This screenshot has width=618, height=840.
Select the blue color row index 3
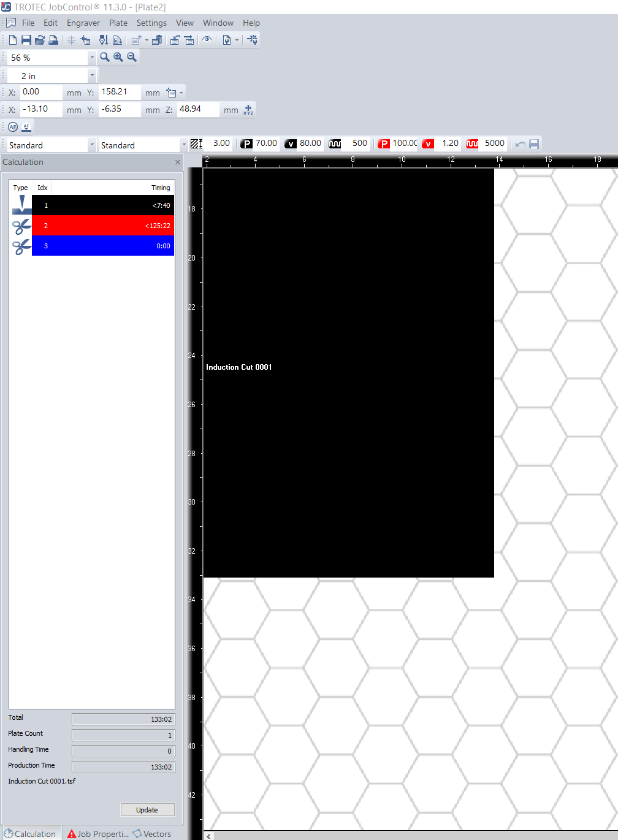(x=102, y=246)
